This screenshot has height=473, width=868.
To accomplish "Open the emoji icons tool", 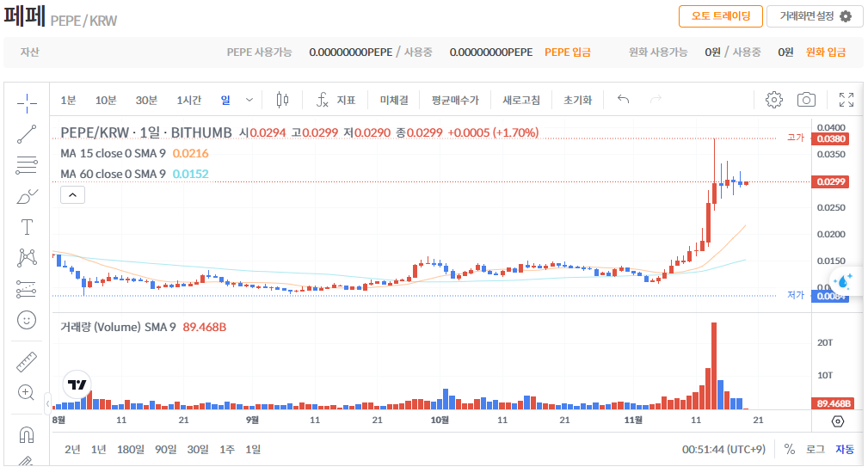I will (27, 320).
